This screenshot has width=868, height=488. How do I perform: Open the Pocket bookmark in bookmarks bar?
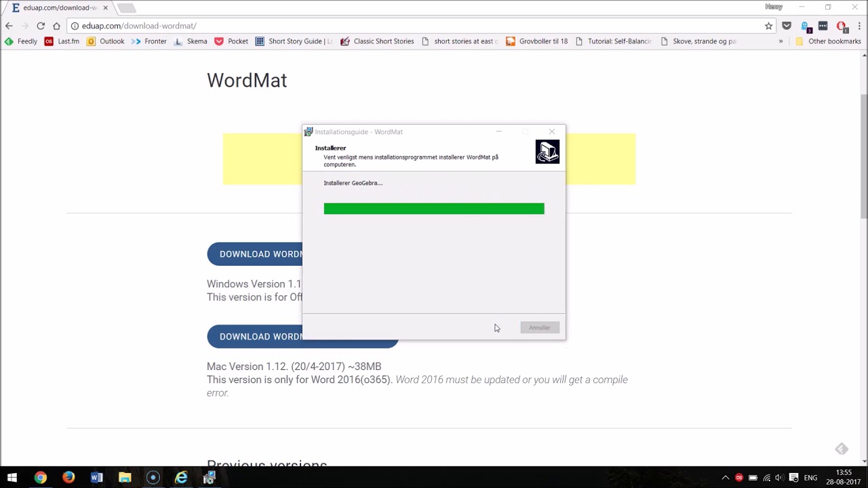[231, 41]
